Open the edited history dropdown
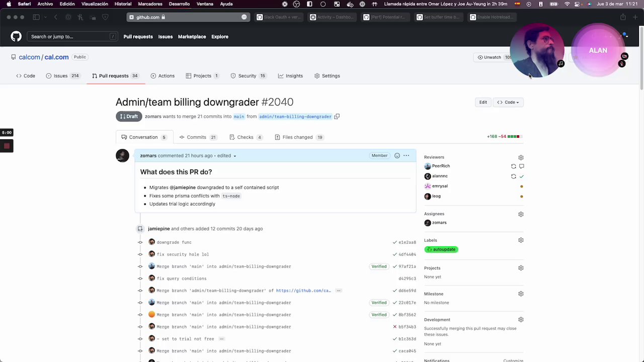The image size is (644, 362). (x=227, y=156)
